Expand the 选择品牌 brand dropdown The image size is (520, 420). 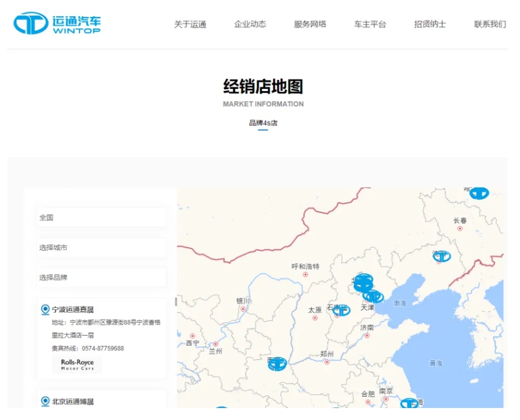point(101,278)
